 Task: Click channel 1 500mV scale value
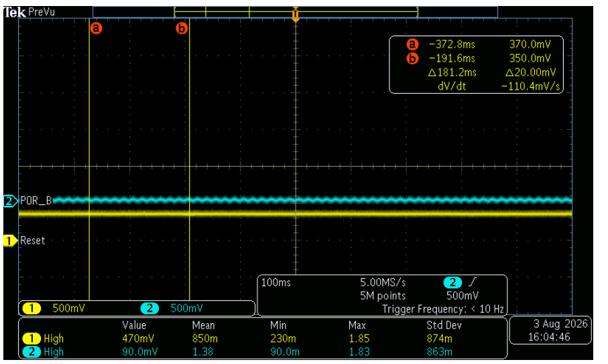68,308
